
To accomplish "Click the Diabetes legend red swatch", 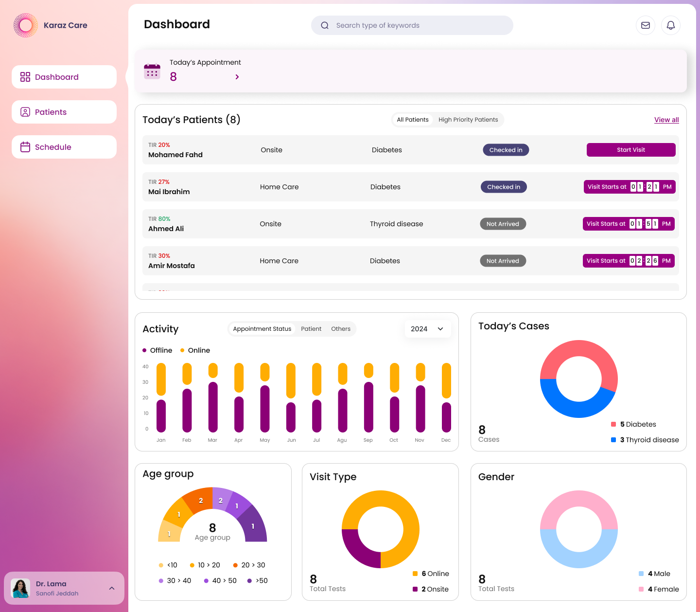I will click(x=613, y=424).
